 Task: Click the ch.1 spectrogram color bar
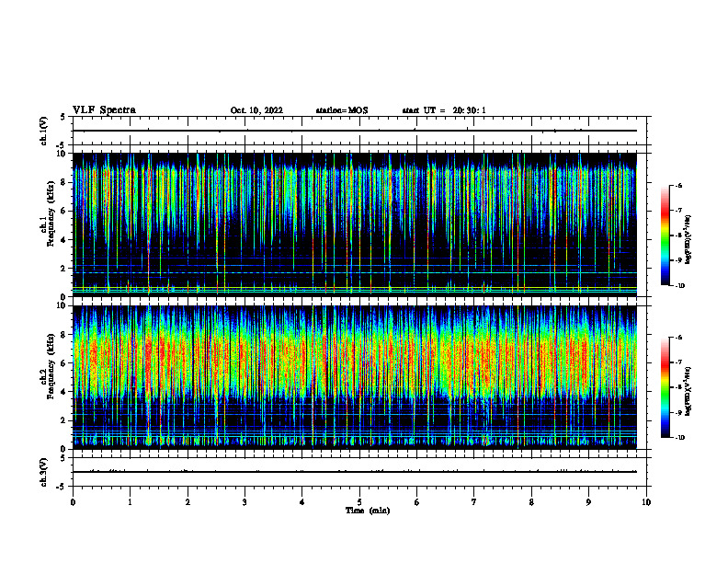[665, 236]
